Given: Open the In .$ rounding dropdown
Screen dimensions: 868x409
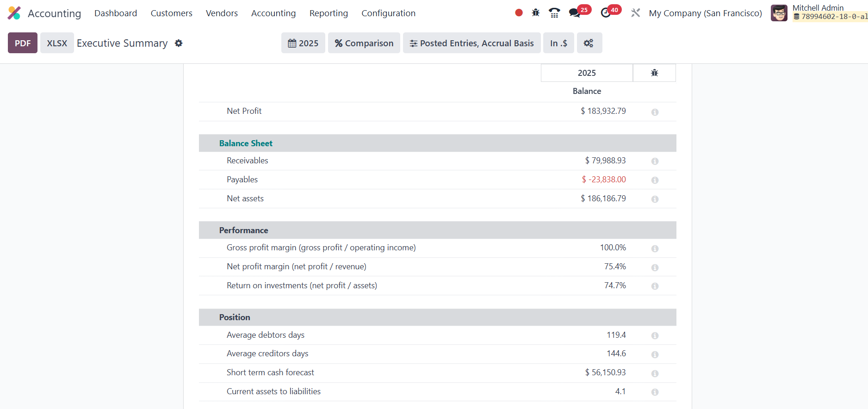Looking at the screenshot, I should coord(558,43).
